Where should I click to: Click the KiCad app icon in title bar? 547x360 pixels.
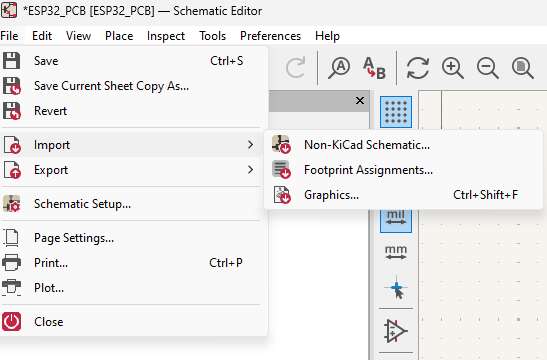pyautogui.click(x=9, y=10)
